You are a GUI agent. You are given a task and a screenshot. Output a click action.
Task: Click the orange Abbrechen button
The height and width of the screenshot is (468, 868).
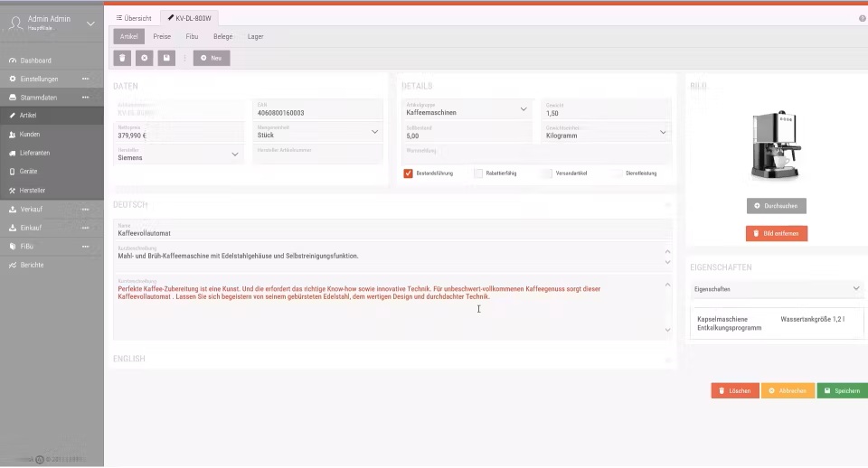(x=788, y=390)
